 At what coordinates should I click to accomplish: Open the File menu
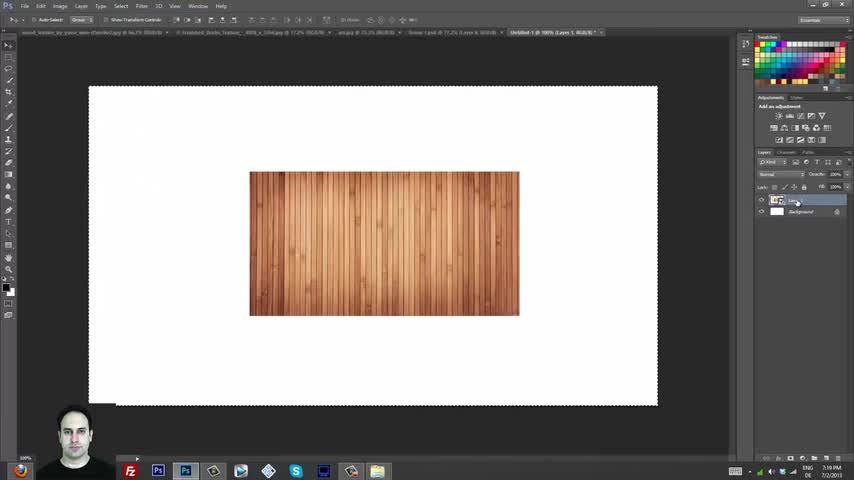[25, 6]
